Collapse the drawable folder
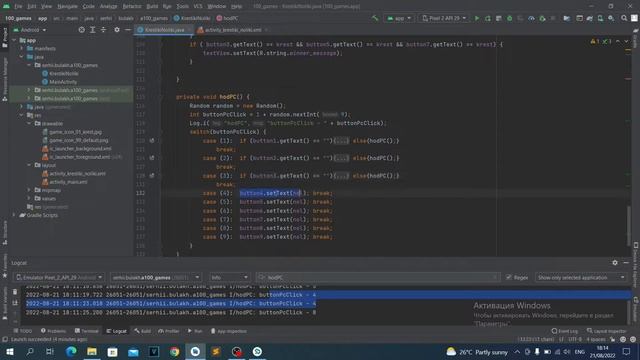 coord(29,123)
